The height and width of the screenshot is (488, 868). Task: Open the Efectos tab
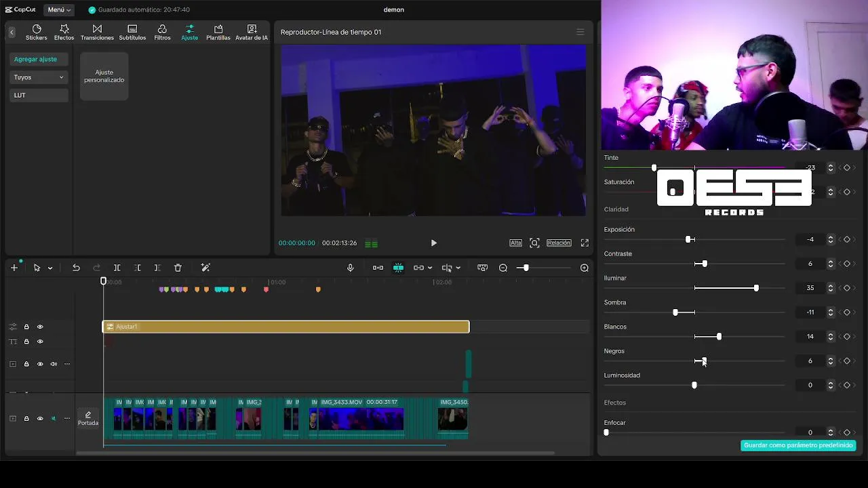(64, 33)
